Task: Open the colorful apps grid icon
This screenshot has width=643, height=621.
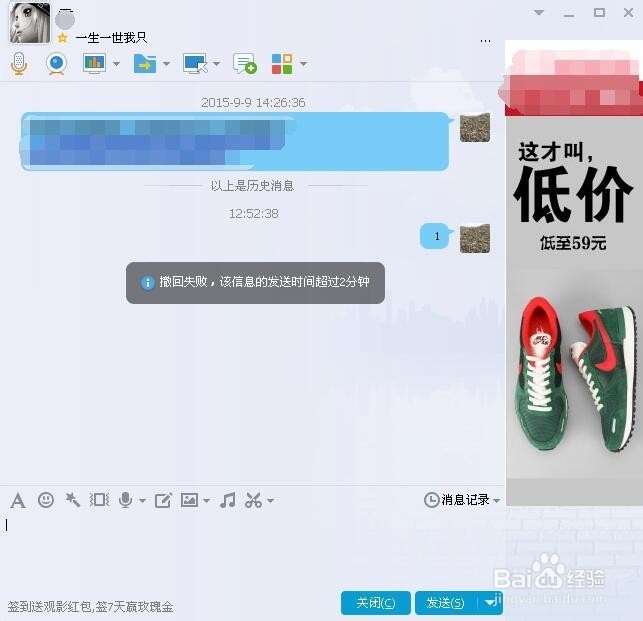Action: [x=282, y=64]
